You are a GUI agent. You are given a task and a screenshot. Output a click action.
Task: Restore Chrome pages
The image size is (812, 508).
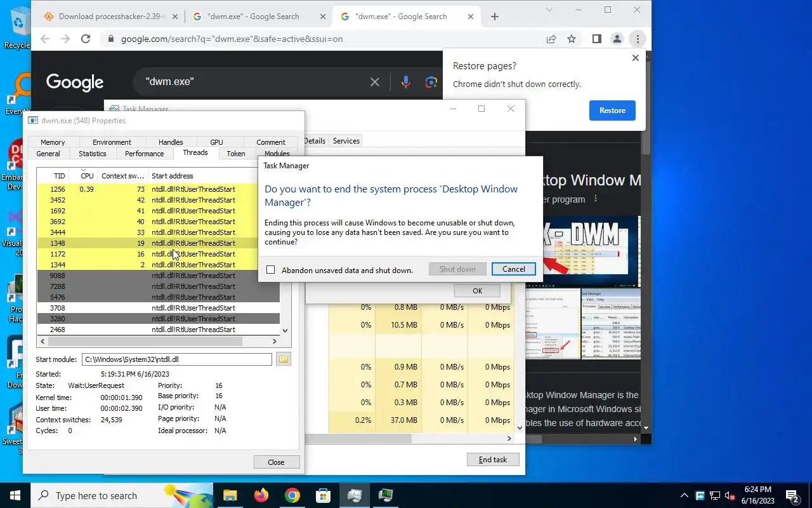612,110
